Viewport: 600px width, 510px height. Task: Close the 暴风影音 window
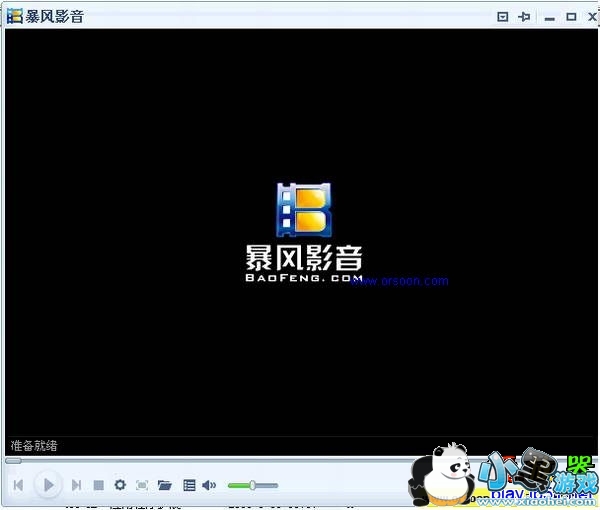click(592, 16)
